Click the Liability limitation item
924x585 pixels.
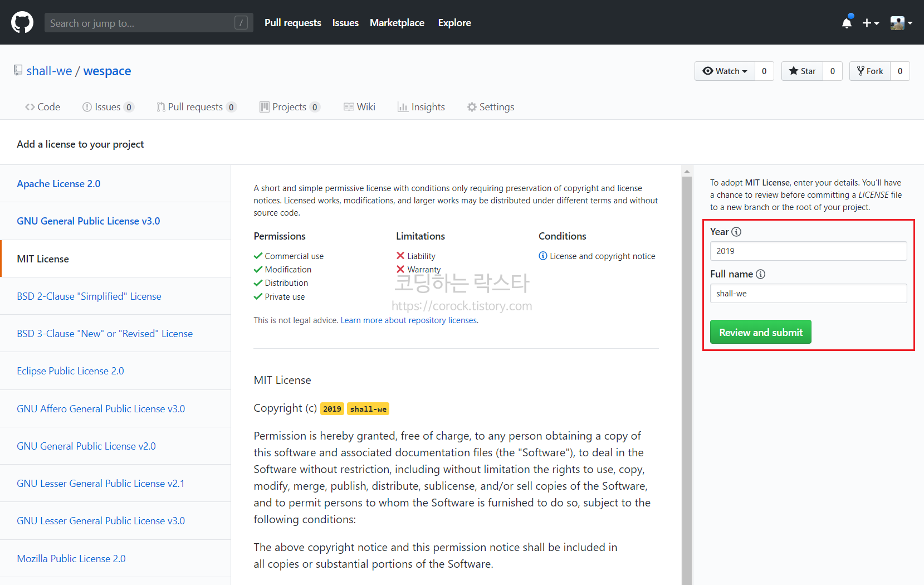tap(415, 256)
